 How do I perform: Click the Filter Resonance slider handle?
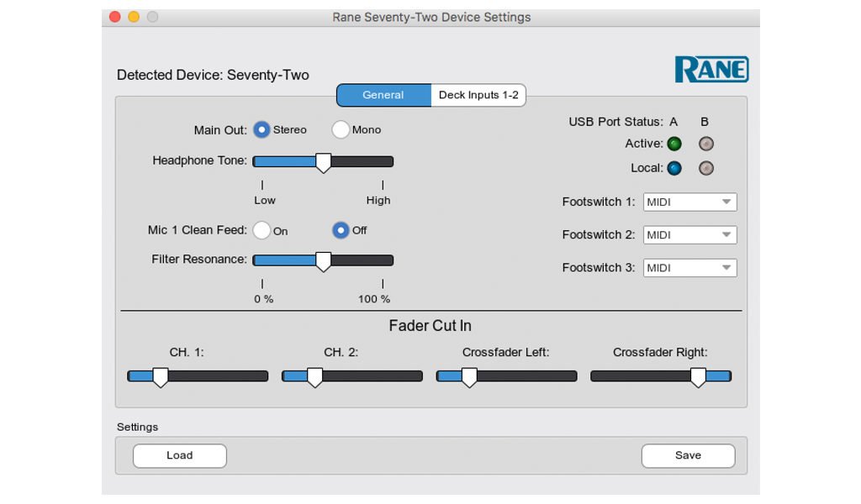pyautogui.click(x=323, y=261)
